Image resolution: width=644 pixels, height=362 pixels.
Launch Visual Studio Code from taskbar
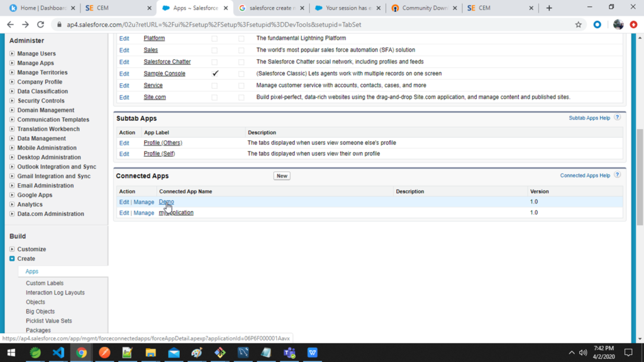point(58,353)
